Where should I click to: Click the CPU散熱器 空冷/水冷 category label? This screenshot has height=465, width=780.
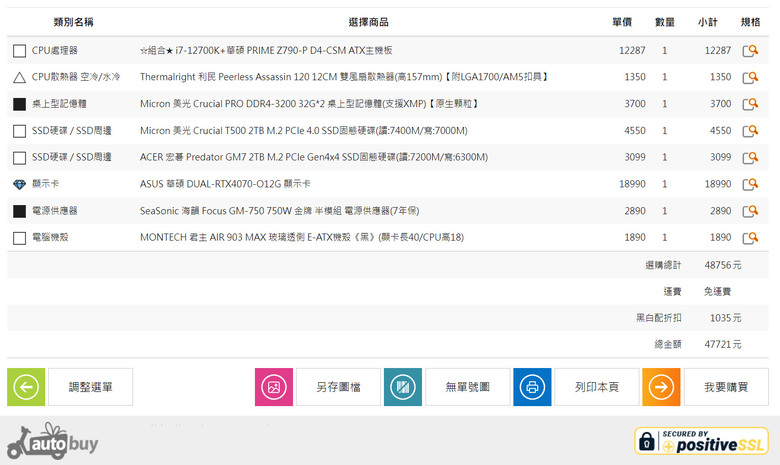76,77
